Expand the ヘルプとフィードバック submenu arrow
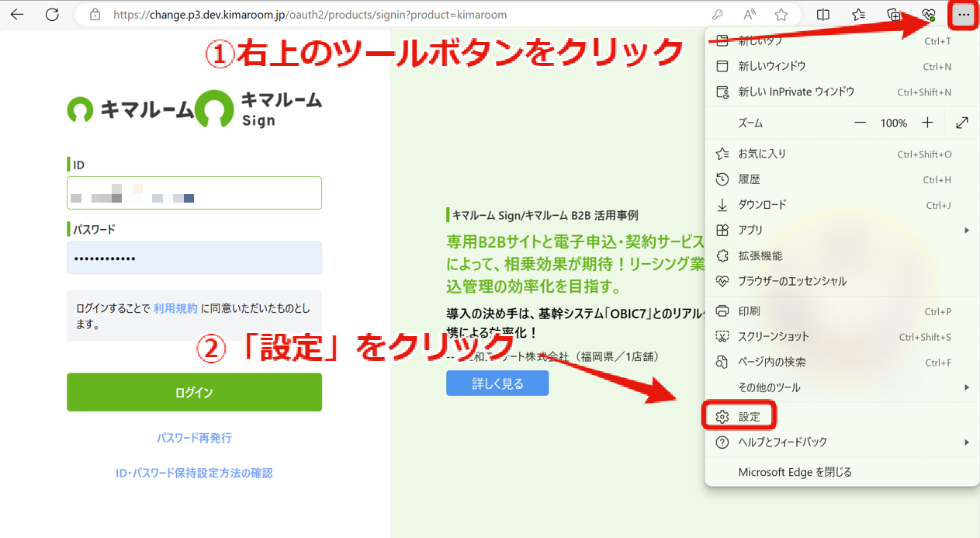This screenshot has width=980, height=538. click(967, 443)
